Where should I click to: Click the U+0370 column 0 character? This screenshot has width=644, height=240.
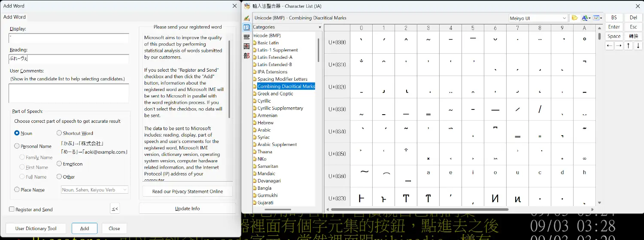click(x=361, y=198)
